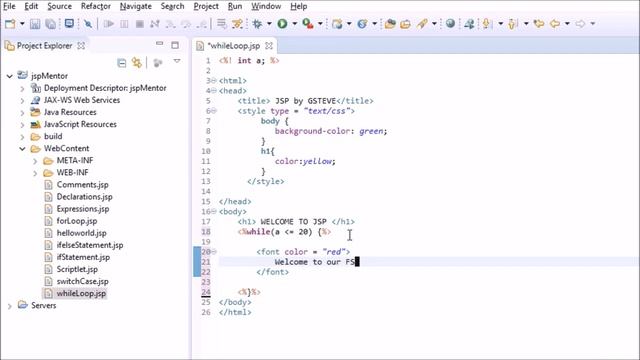Image resolution: width=640 pixels, height=360 pixels.
Task: Select ifelseStatement.jsp file
Action: point(90,245)
